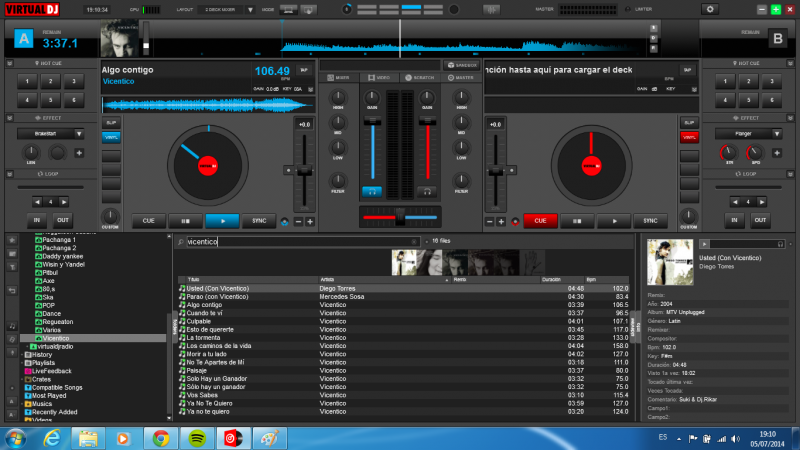Screen dimensions: 800x450
Task: Open VirtualDJ settings gear
Action: (x=710, y=9)
